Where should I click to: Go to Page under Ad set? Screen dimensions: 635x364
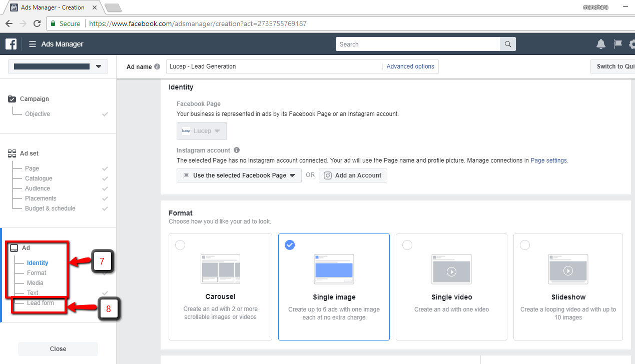[x=32, y=168]
